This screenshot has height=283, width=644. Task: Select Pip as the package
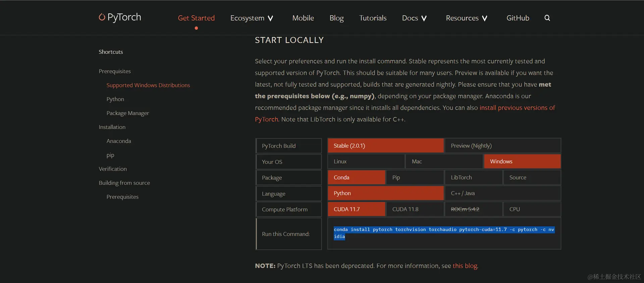tap(415, 177)
